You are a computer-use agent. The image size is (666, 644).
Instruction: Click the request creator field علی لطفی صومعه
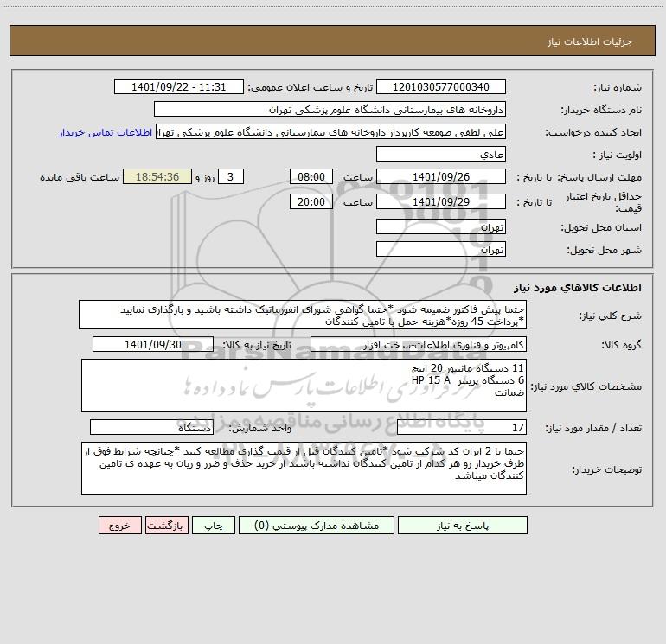(x=330, y=131)
